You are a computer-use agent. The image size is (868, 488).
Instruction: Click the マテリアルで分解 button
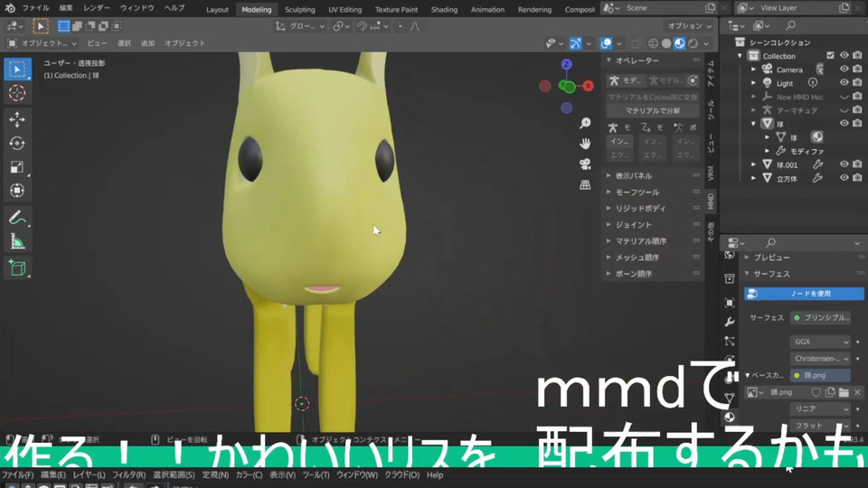pyautogui.click(x=653, y=111)
